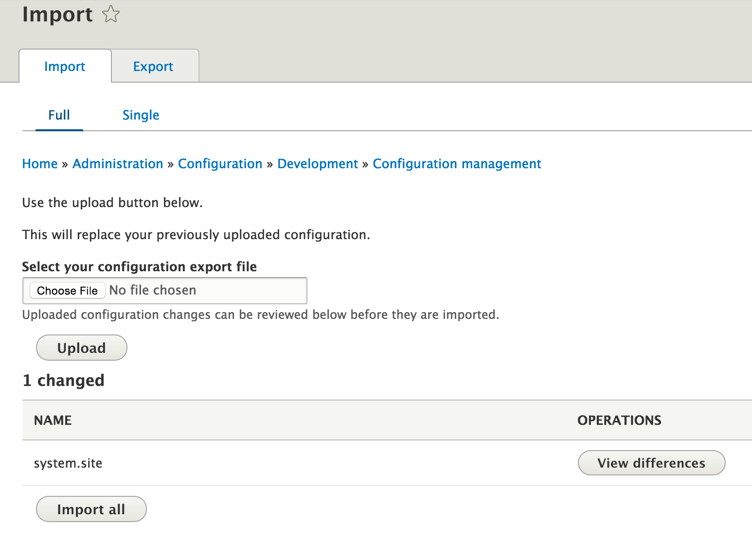Click the OPERATIONS column header
752x560 pixels.
[x=619, y=420]
